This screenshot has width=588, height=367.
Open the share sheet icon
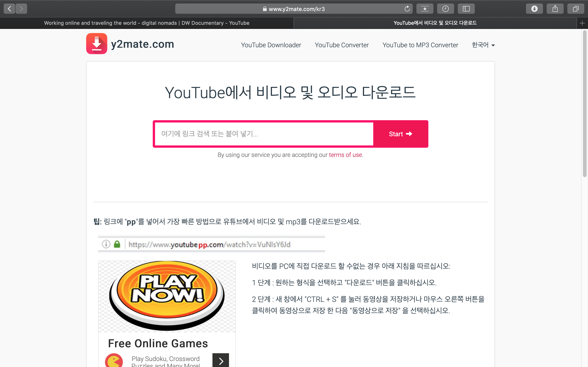pyautogui.click(x=555, y=9)
